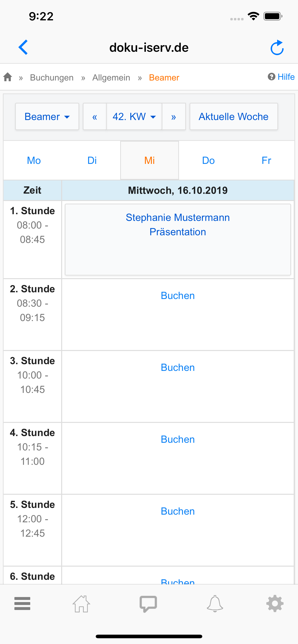Image resolution: width=298 pixels, height=644 pixels.
Task: Click the Buchungen breadcrumb
Action: point(52,77)
